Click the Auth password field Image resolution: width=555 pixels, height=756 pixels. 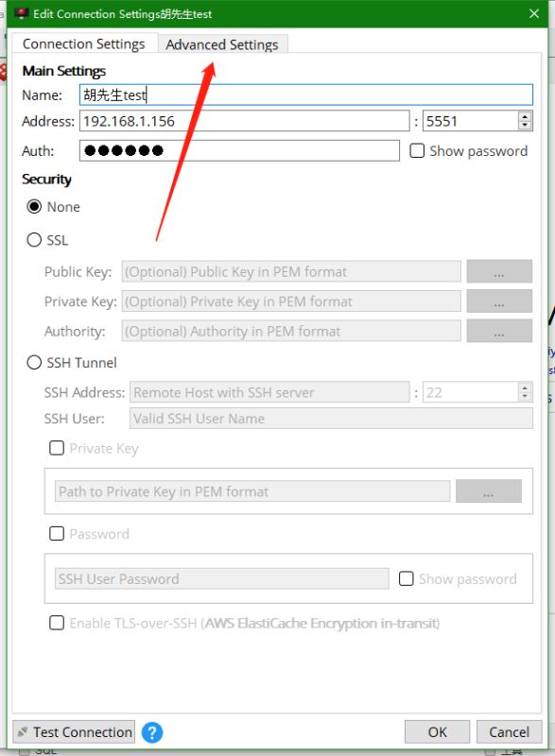coord(239,151)
